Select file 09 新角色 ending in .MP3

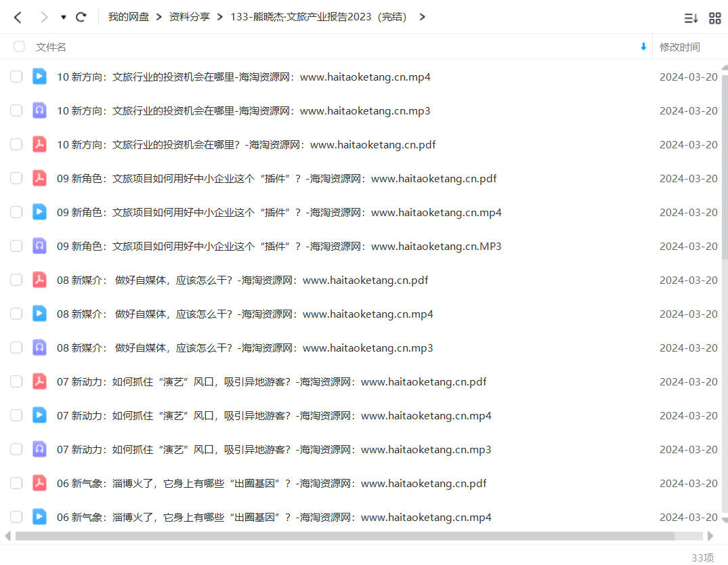(x=279, y=247)
